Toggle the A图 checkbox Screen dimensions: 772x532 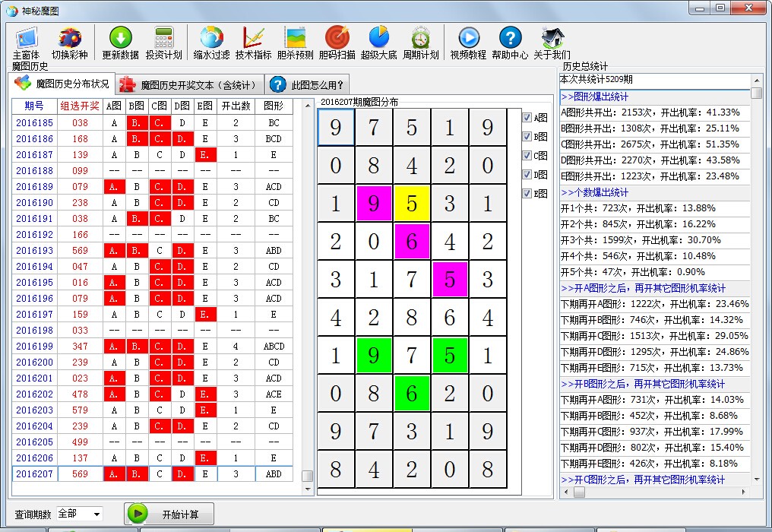(x=527, y=118)
